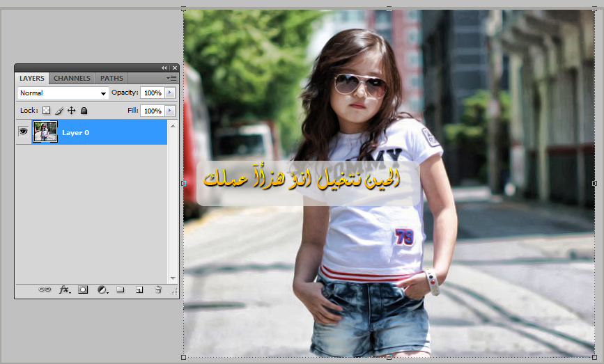Create a new layer
Viewport: 604px width, 364px height.
[x=139, y=290]
